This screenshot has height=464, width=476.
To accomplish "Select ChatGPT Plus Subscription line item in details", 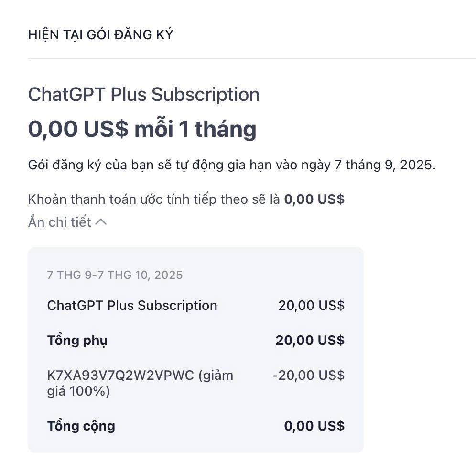I will click(x=132, y=306).
